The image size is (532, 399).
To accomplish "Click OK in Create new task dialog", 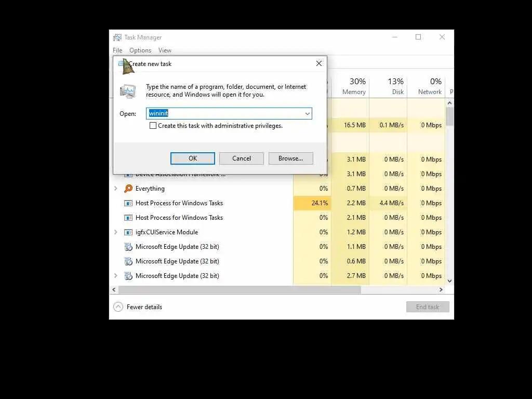I will point(193,158).
